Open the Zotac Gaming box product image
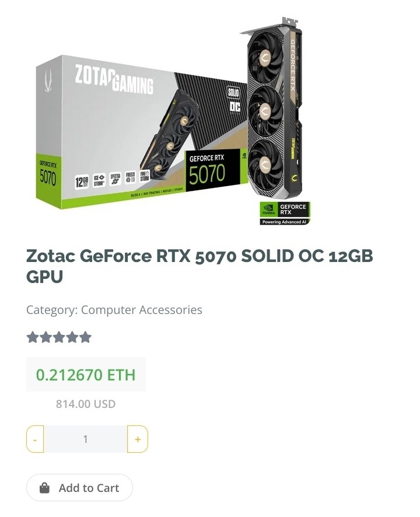420x517 pixels. point(142,132)
